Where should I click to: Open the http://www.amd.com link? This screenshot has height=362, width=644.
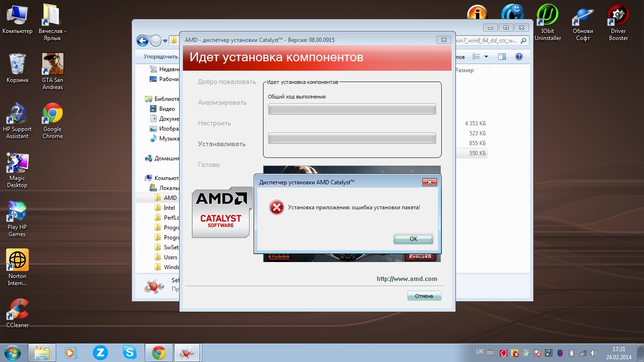(407, 279)
